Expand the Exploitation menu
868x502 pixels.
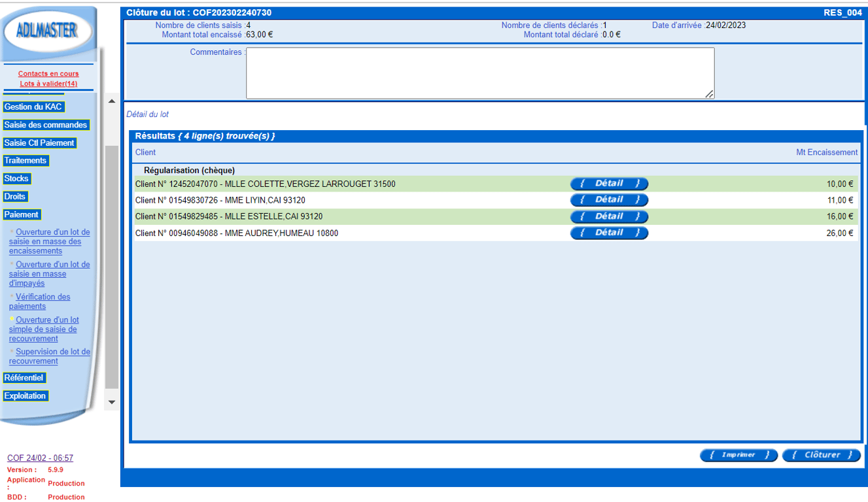[26, 395]
